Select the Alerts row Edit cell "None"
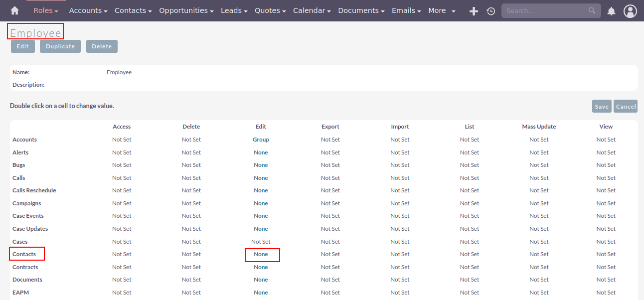Screen dimensions: 644x300 (x=261, y=152)
